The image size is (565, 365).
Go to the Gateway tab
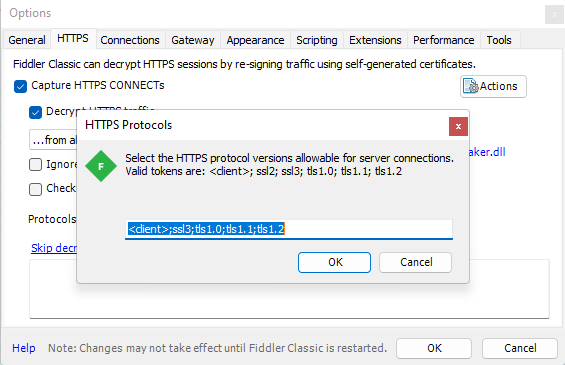point(193,40)
